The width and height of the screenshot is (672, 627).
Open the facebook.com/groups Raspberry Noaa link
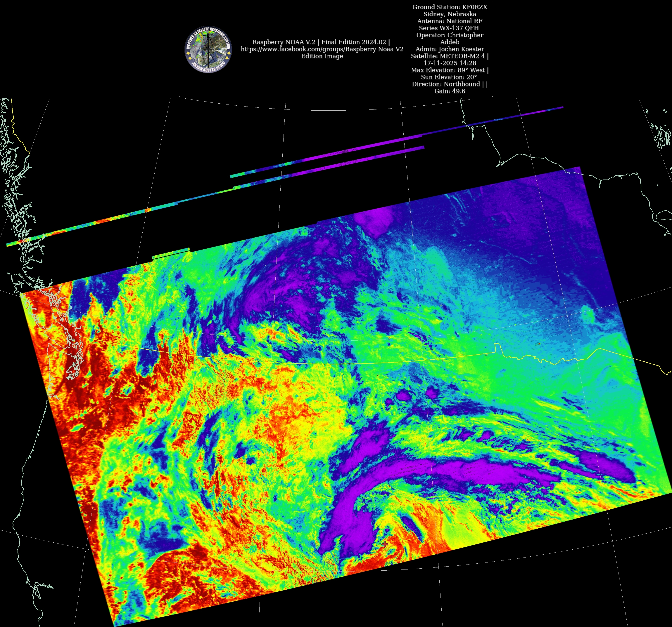[x=322, y=49]
